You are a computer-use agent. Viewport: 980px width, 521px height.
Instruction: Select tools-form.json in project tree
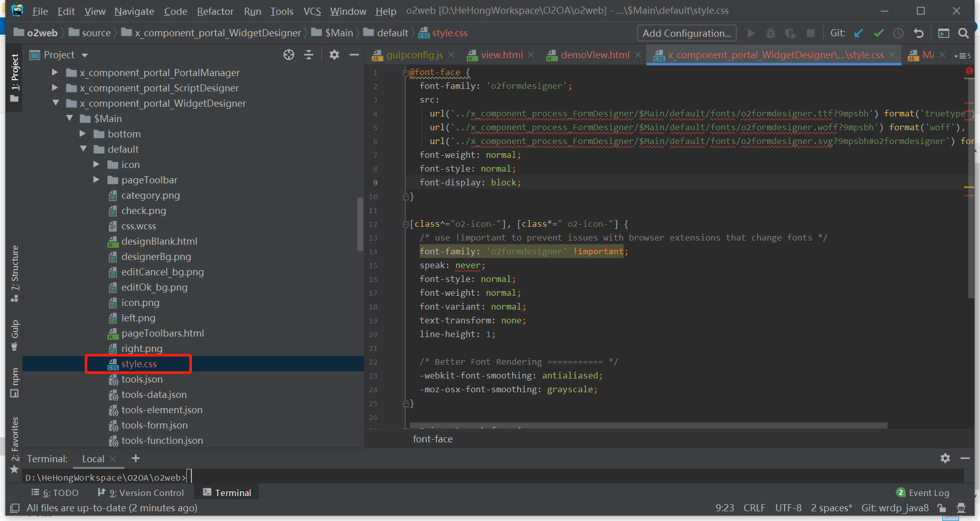(x=154, y=425)
